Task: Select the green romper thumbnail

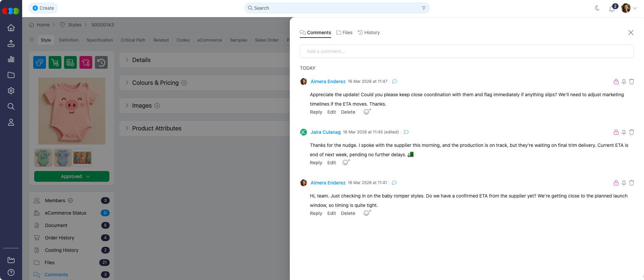Action: [x=43, y=158]
